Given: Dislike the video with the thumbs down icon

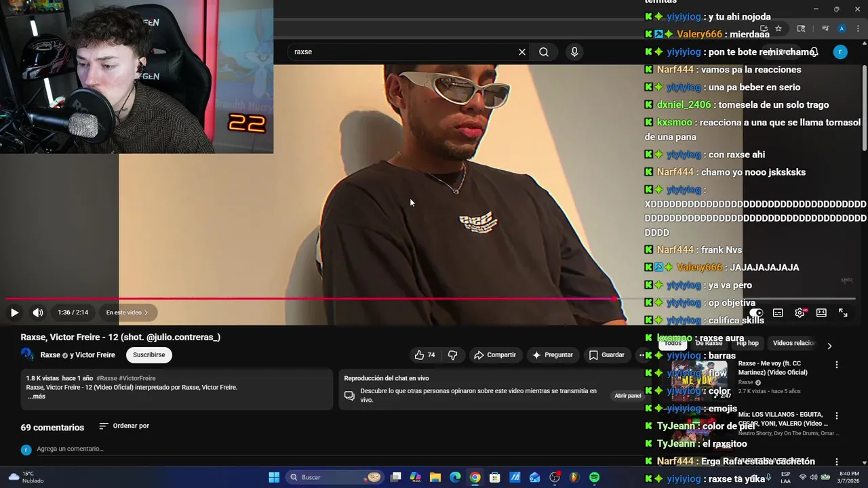Looking at the screenshot, I should (x=452, y=355).
